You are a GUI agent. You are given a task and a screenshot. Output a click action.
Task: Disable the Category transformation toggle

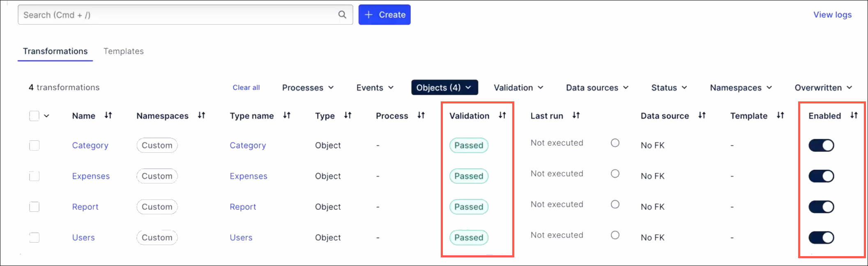coord(821,145)
